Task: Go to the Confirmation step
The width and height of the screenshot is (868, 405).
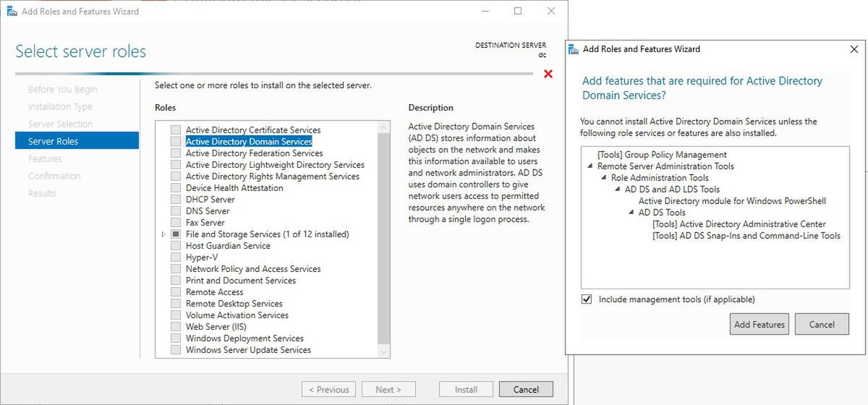Action: (54, 176)
